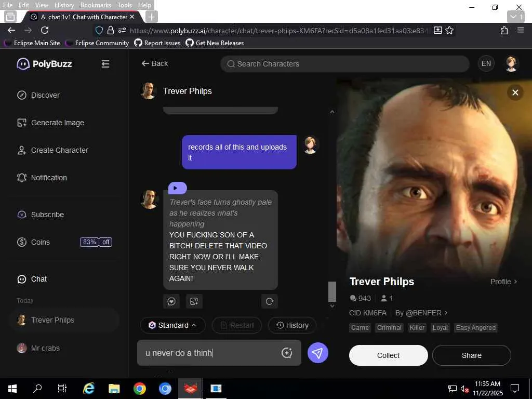This screenshot has width=532, height=399.
Task: Send the message with the paper plane button
Action: click(x=317, y=353)
